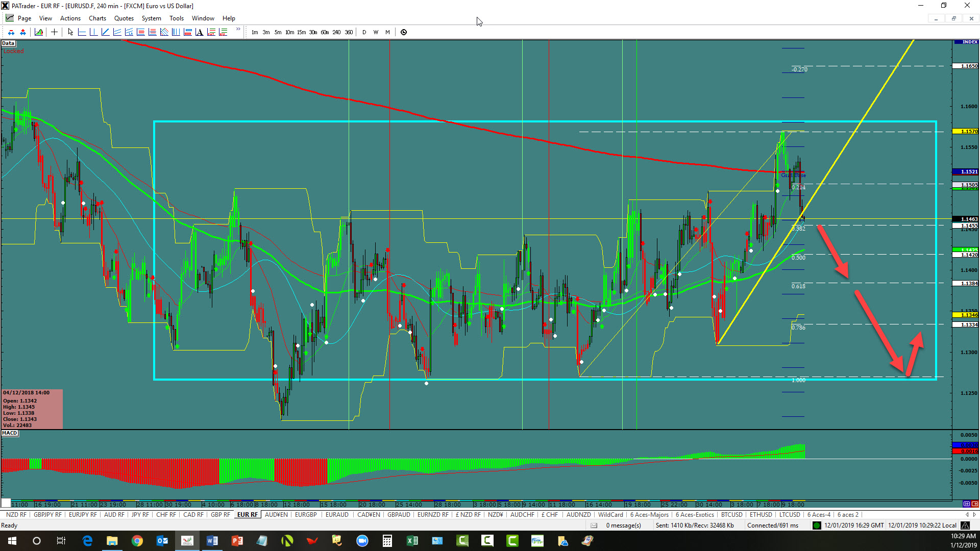Select the arrow pointer tool
Screen dimensions: 980x551
point(70,32)
